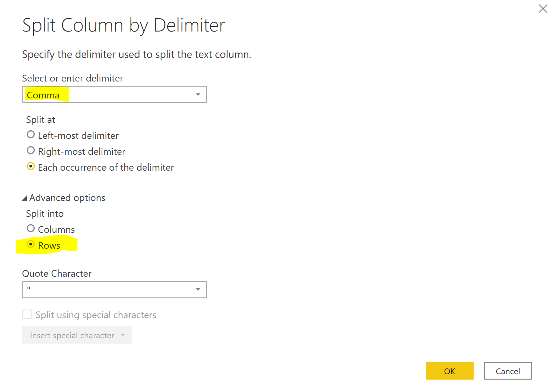Close the Split Column dialog with X

click(543, 9)
